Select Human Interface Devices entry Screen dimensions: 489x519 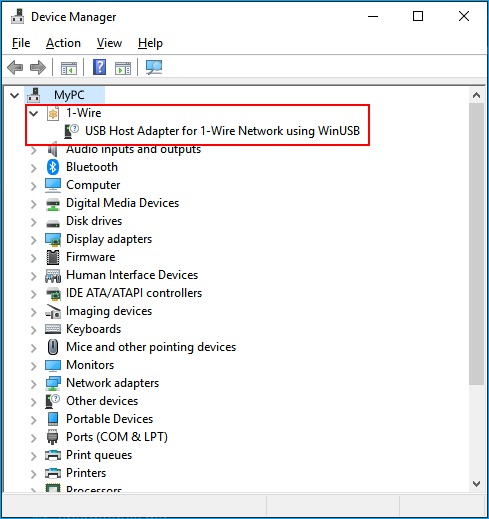(x=132, y=275)
